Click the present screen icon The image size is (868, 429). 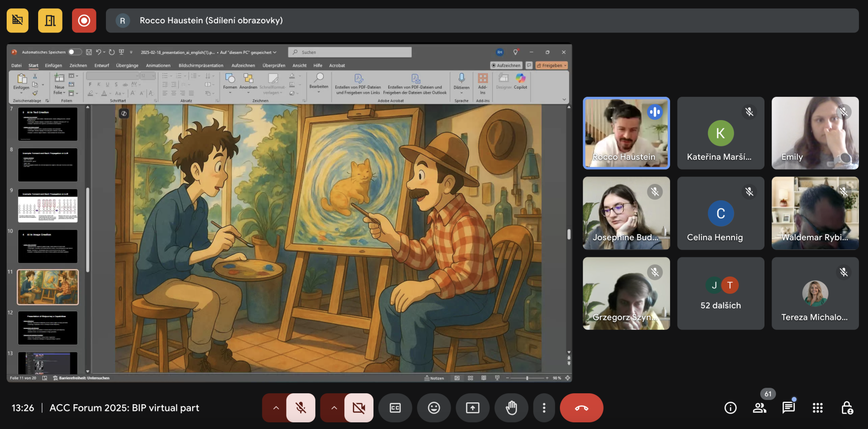472,408
